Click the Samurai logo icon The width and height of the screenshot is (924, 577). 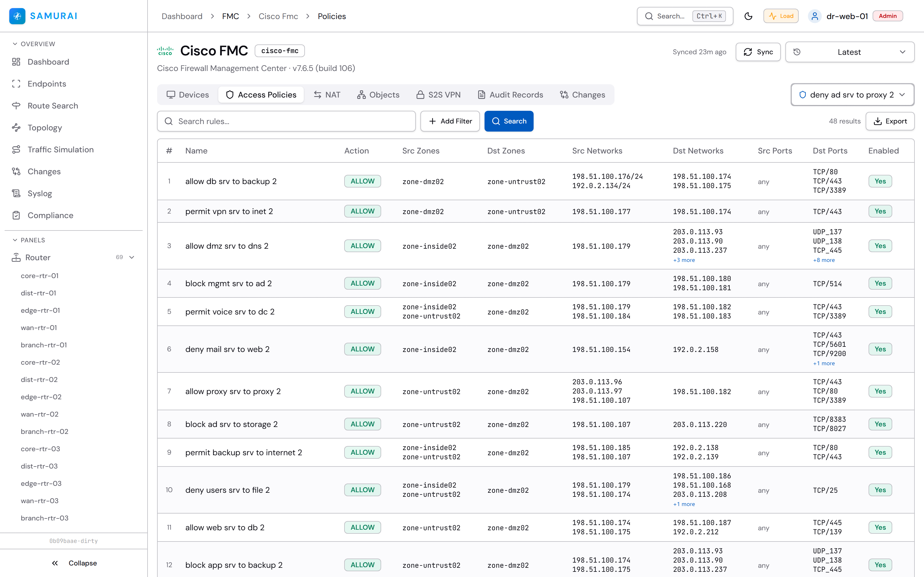pos(17,16)
